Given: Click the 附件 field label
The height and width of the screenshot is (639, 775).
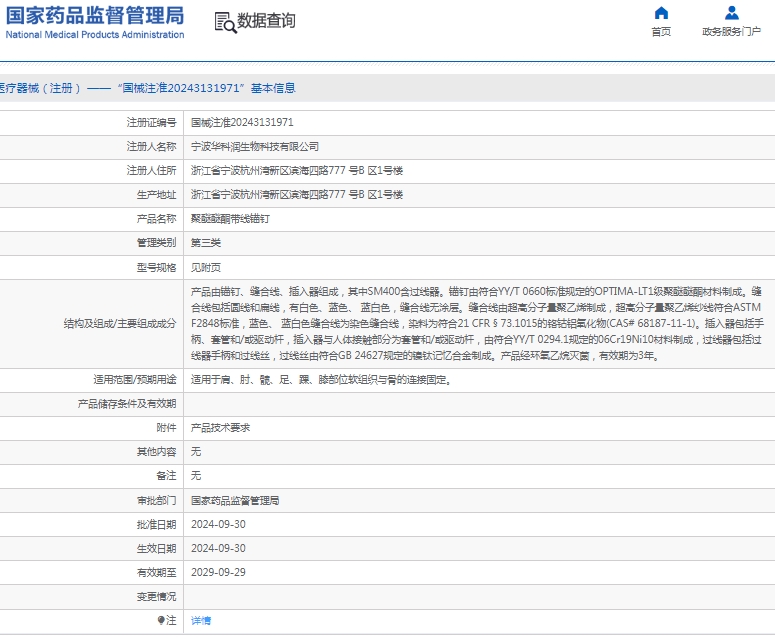Looking at the screenshot, I should coord(166,428).
